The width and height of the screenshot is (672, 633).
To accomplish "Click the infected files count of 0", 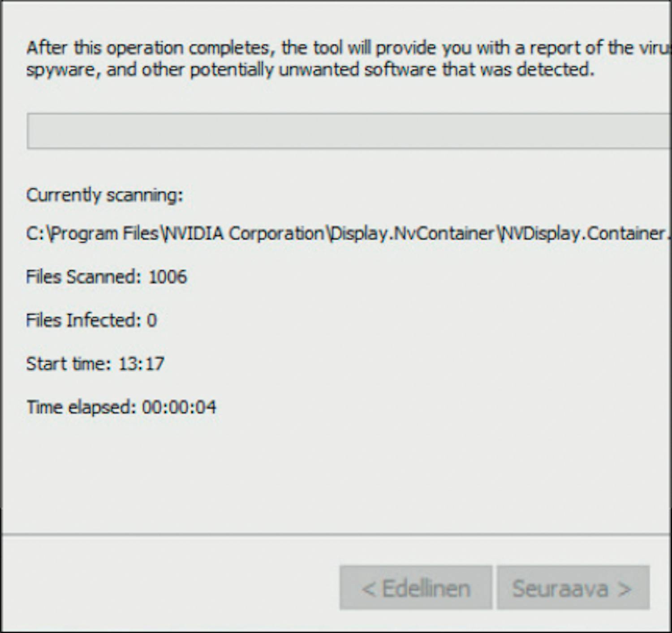I will click(152, 320).
